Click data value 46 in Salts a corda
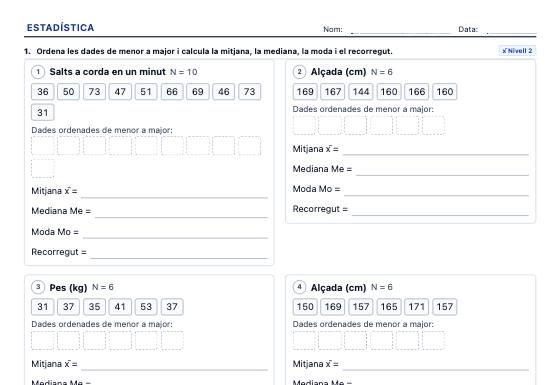Image resolution: width=560 pixels, height=385 pixels. pyautogui.click(x=224, y=92)
